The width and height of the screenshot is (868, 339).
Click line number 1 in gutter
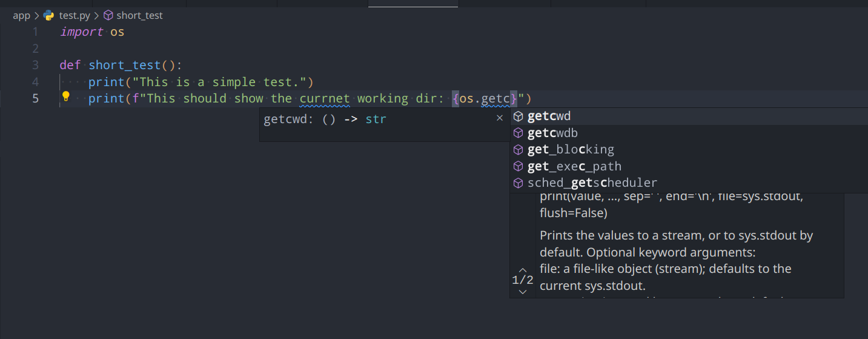35,32
